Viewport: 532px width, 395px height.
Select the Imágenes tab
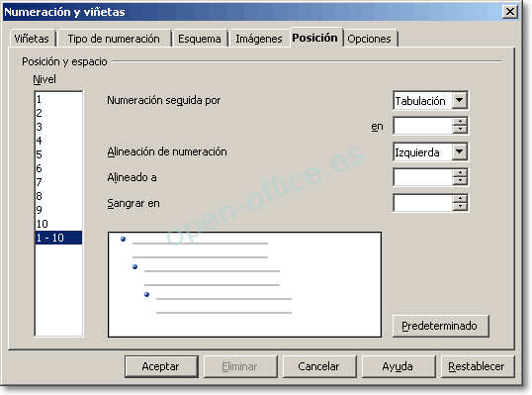259,39
